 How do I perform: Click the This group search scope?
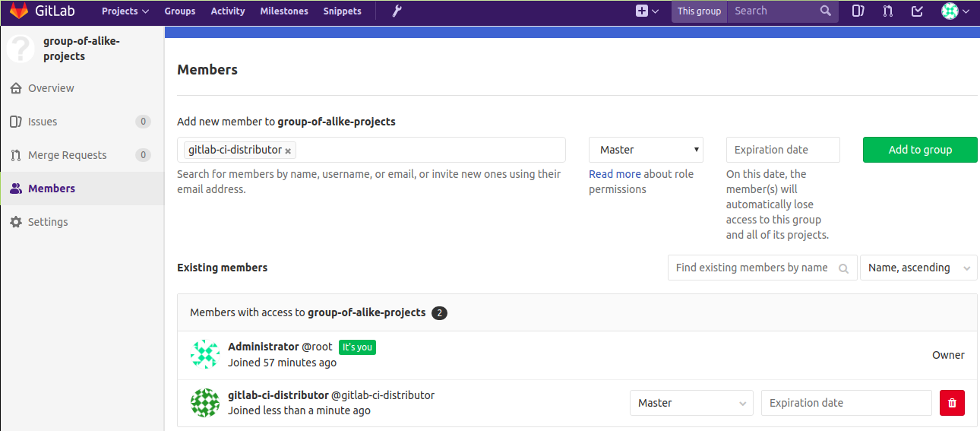(x=699, y=11)
